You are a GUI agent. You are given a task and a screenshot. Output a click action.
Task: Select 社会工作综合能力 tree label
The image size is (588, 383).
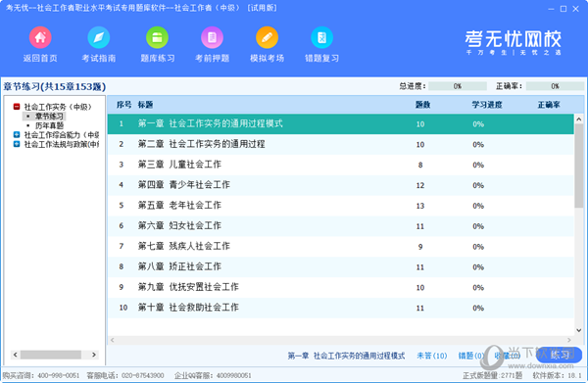(x=62, y=134)
